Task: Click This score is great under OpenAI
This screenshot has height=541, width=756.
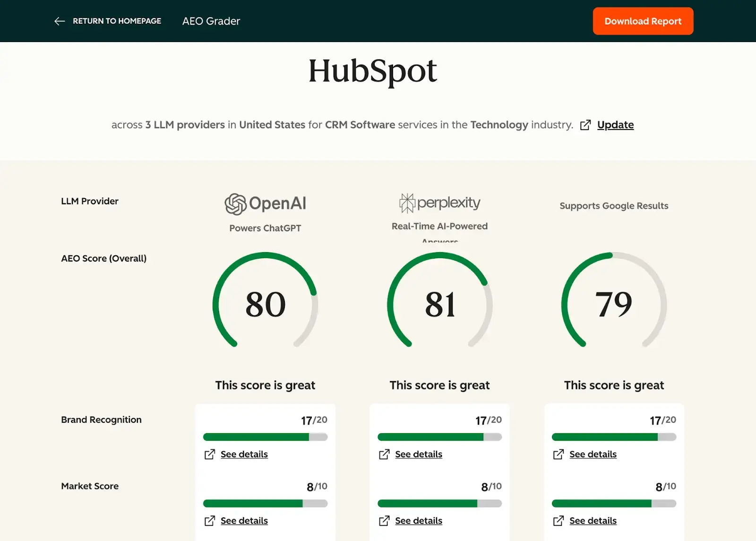Action: (265, 385)
